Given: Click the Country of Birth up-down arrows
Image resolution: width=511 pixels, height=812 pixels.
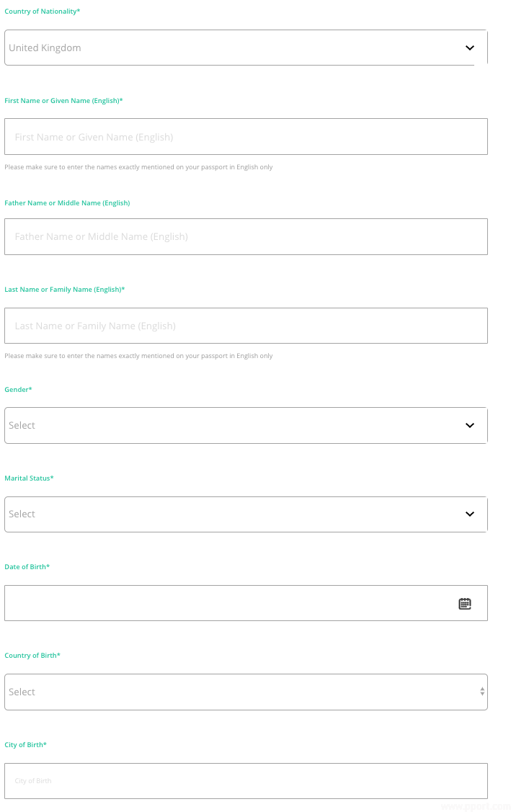Looking at the screenshot, I should pyautogui.click(x=482, y=692).
